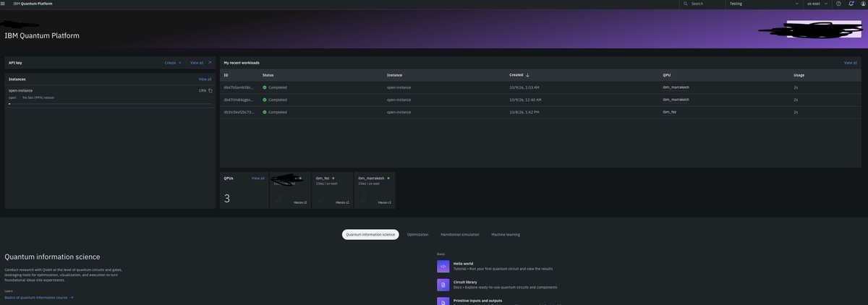The height and width of the screenshot is (305, 868).
Task: Open workload db3tc5kvf2bc73 row ID
Action: coord(239,112)
